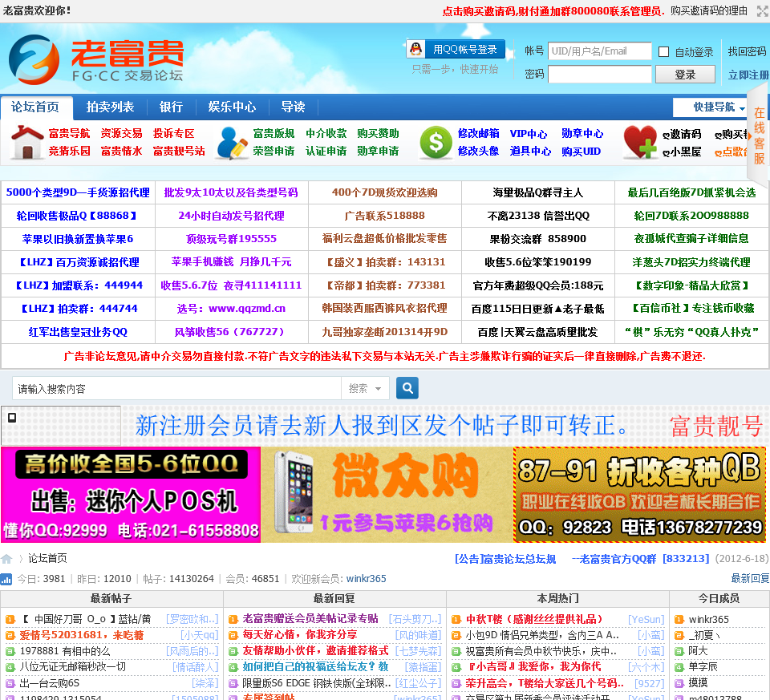Click rank 4 icon beside 八位无证无邮箱 post
Image resolution: width=770 pixels, height=700 pixels.
click(10, 668)
